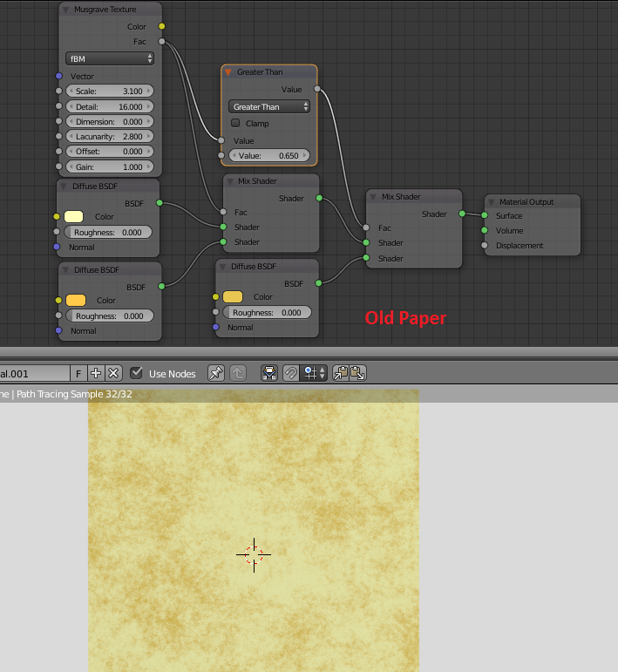Toggle auto-offset nodes icon
The image size is (618, 672).
(x=269, y=373)
